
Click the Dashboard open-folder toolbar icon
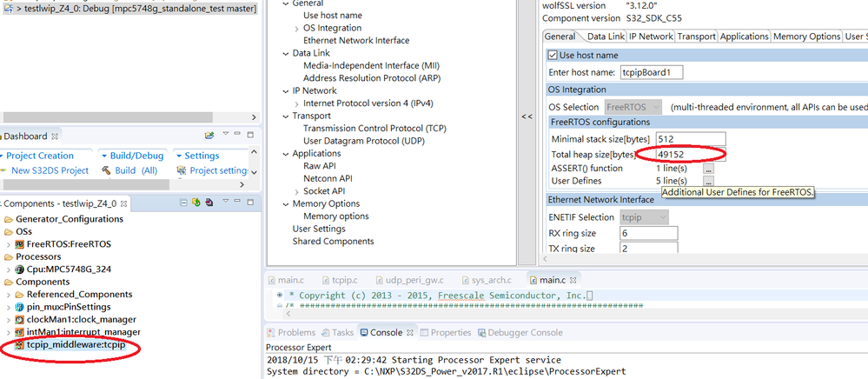(x=209, y=136)
